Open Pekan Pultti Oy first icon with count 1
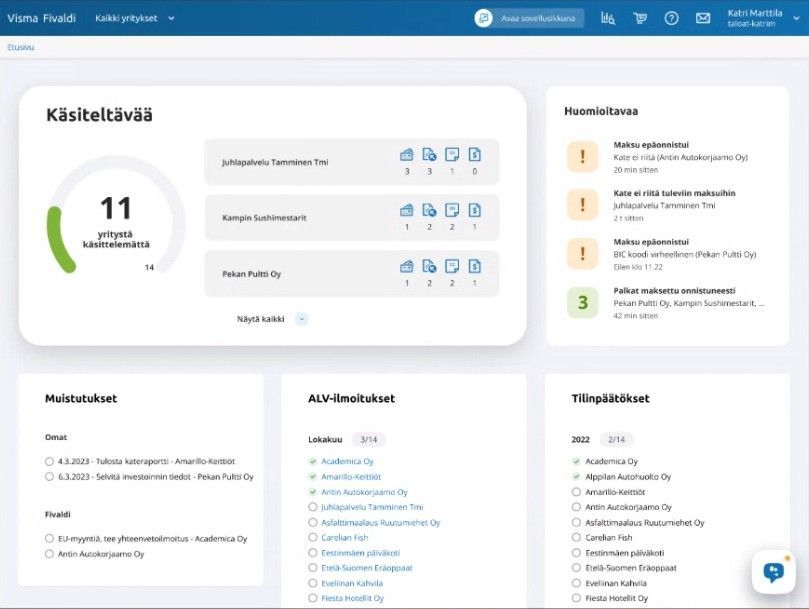The width and height of the screenshot is (809, 609). point(407,266)
